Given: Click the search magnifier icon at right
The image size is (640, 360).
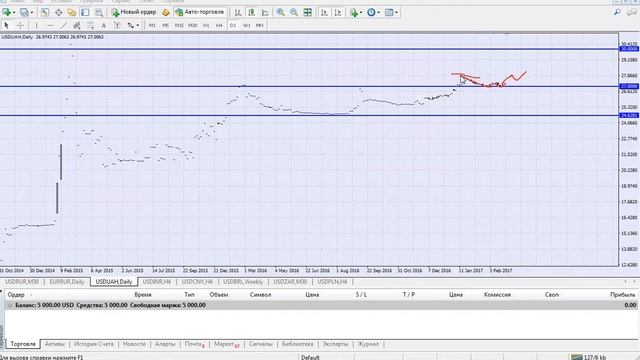Looking at the screenshot, I should point(617,13).
